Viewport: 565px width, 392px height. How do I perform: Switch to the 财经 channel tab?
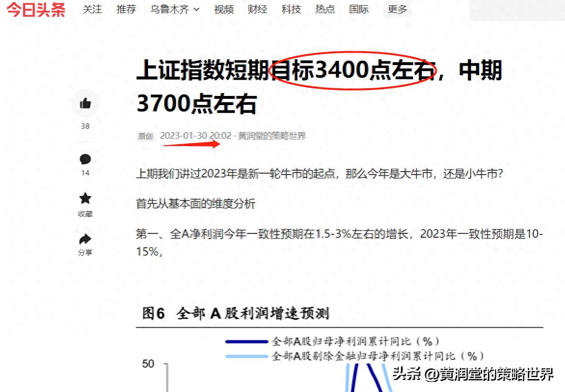pos(257,9)
